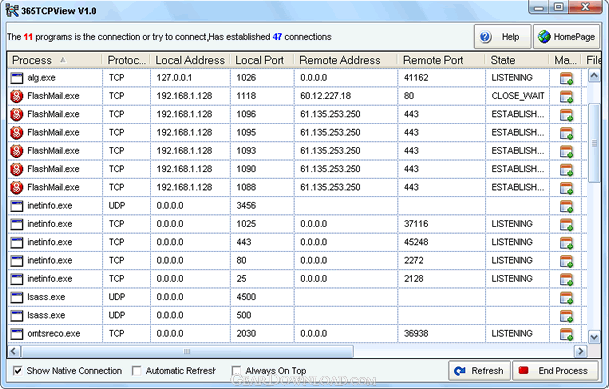
Task: Click the horizontal scrollbar left arrow
Action: [x=14, y=351]
